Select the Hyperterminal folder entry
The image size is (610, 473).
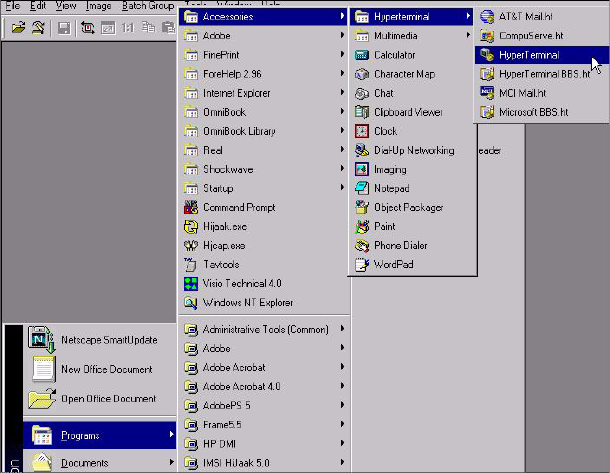412,17
